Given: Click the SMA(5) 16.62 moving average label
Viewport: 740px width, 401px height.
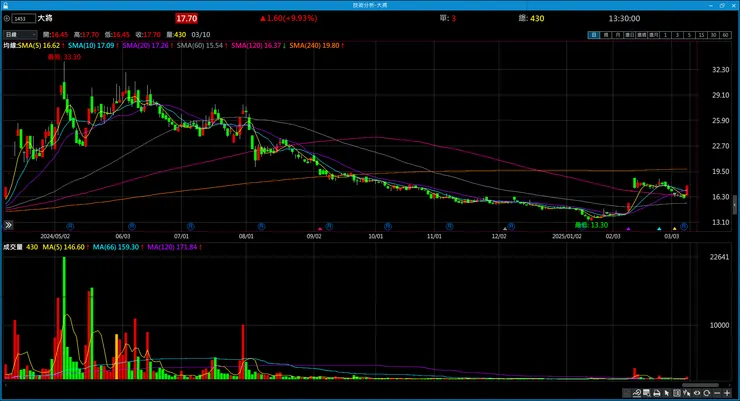Looking at the screenshot, I should pos(41,46).
